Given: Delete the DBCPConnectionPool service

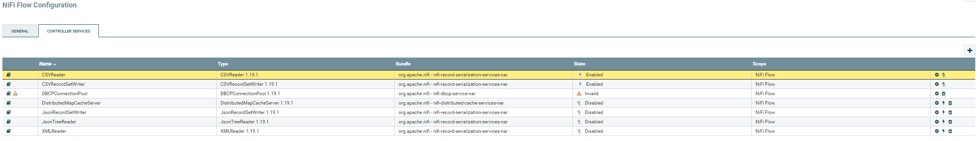Looking at the screenshot, I should [944, 94].
